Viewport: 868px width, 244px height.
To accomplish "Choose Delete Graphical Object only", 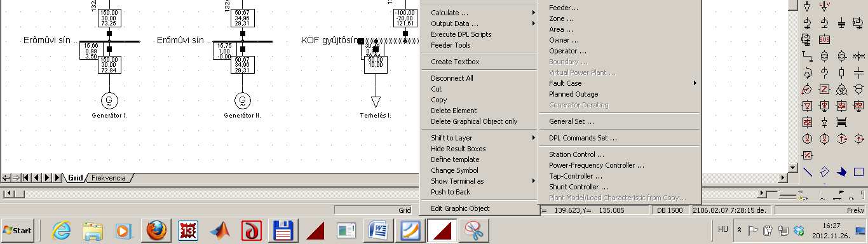I will 480,121.
